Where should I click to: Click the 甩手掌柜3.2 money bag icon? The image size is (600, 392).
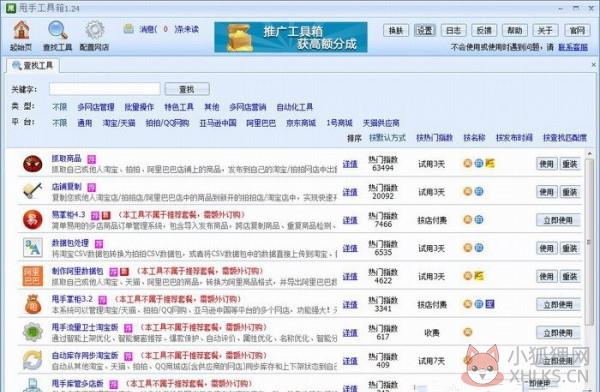tap(33, 304)
